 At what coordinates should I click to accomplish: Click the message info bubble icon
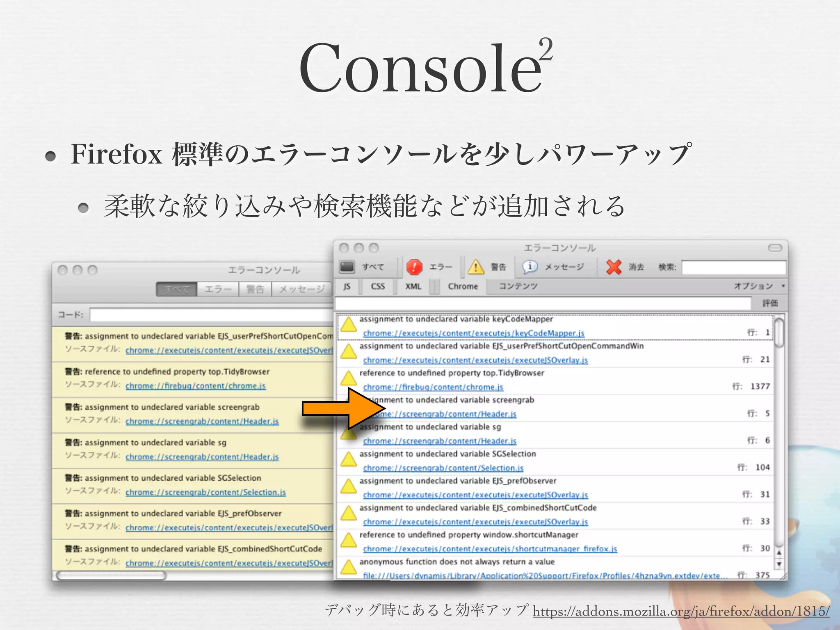[530, 267]
